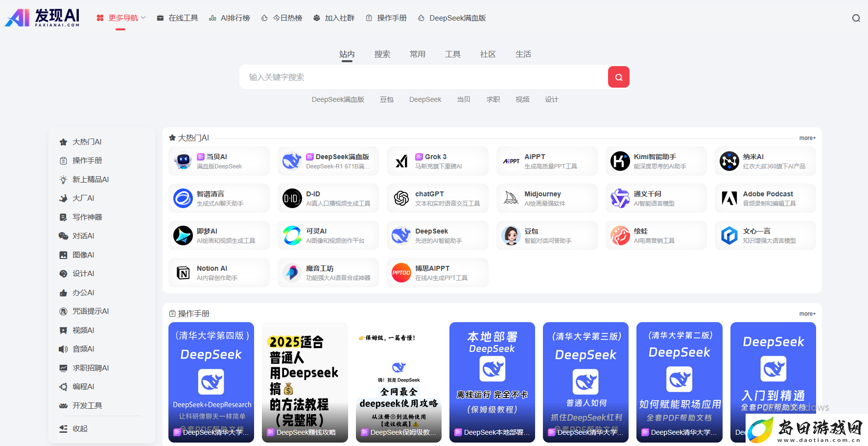Expand 操作手册 section via more+
The width and height of the screenshot is (868, 446).
click(807, 314)
